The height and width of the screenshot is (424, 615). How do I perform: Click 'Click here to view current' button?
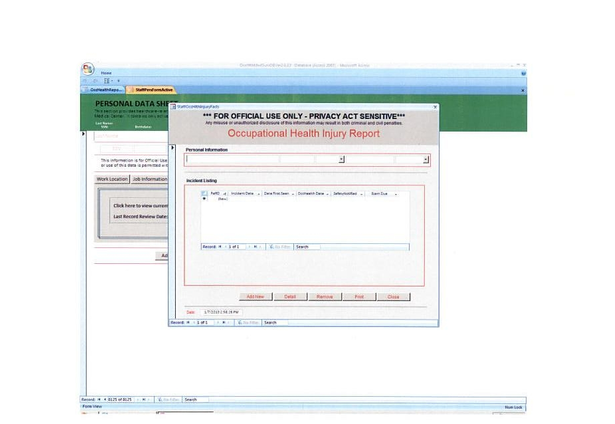(x=139, y=206)
